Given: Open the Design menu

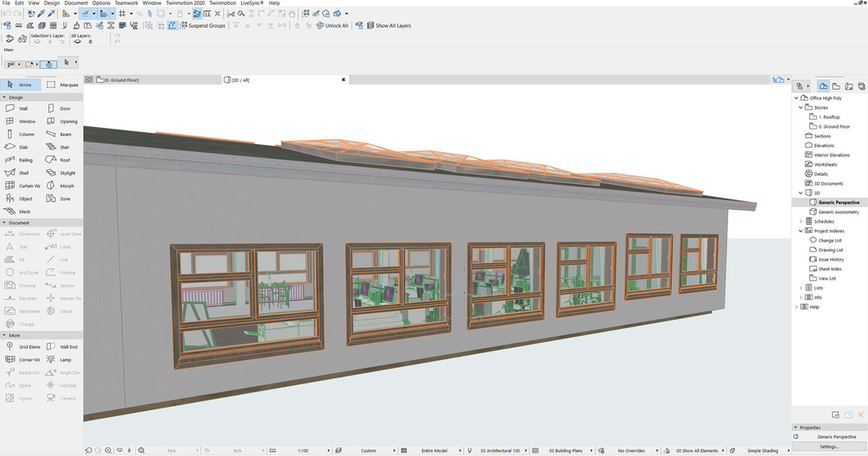Looking at the screenshot, I should (52, 3).
